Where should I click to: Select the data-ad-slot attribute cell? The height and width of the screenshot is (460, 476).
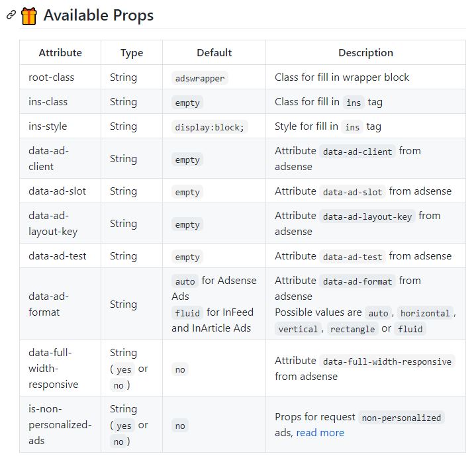[60, 191]
